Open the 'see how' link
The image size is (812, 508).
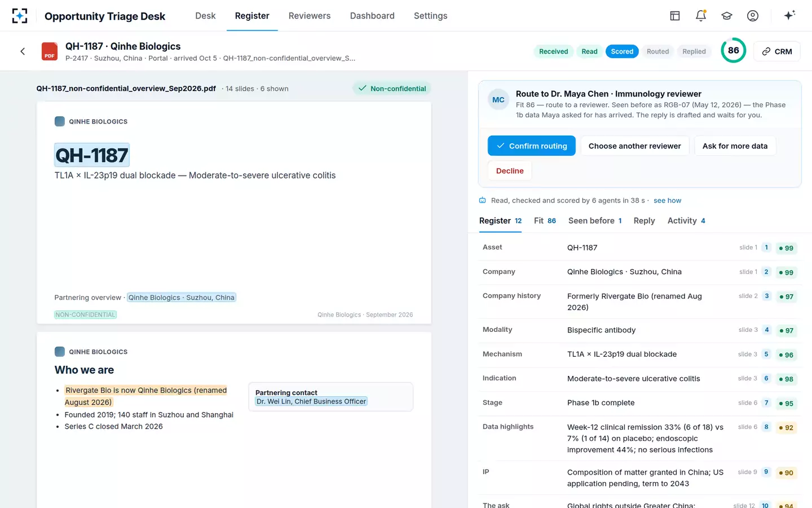[x=667, y=200]
